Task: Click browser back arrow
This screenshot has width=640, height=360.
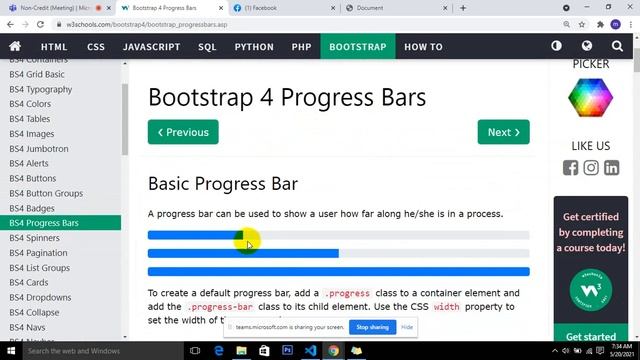Action: (10, 24)
